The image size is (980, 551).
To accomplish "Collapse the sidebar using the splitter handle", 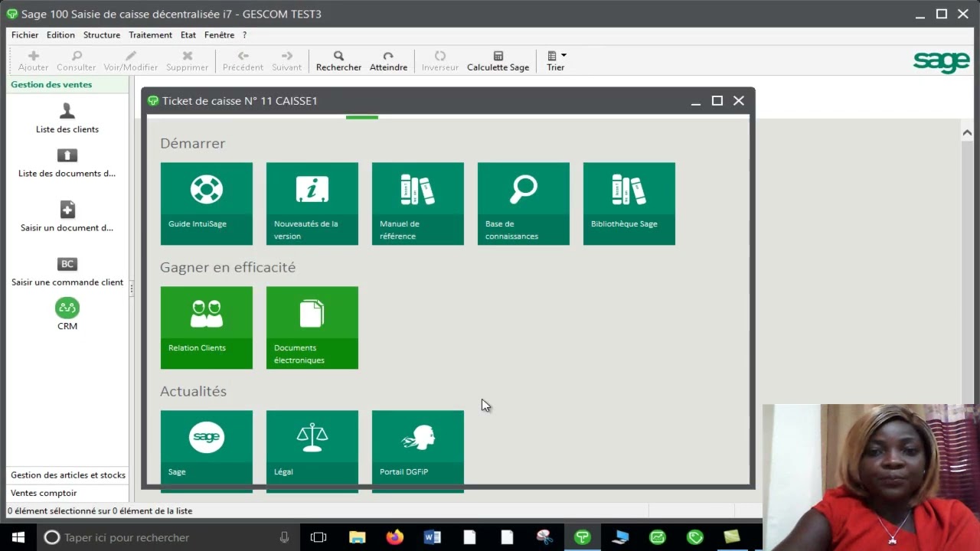I will (131, 288).
